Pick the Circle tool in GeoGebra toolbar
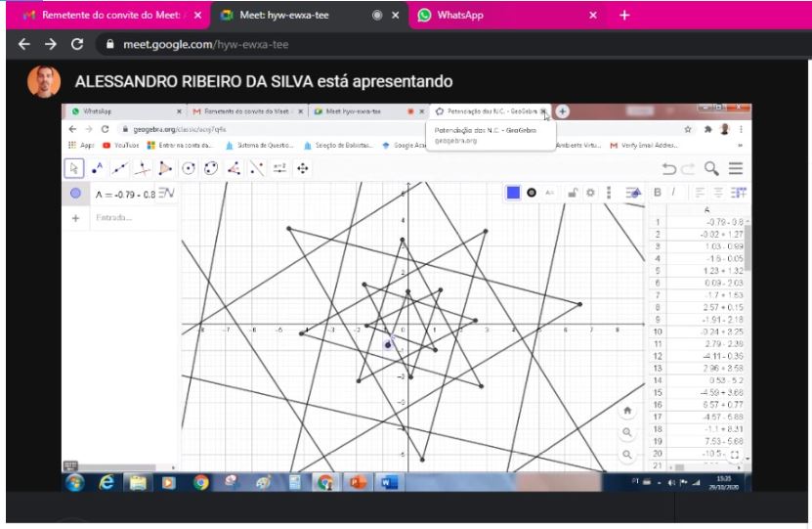 [189, 168]
